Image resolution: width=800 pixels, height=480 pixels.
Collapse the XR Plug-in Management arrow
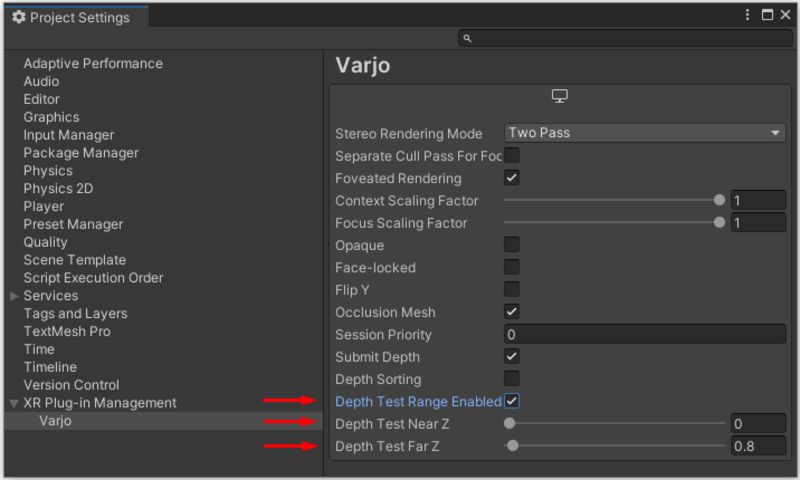pos(14,403)
